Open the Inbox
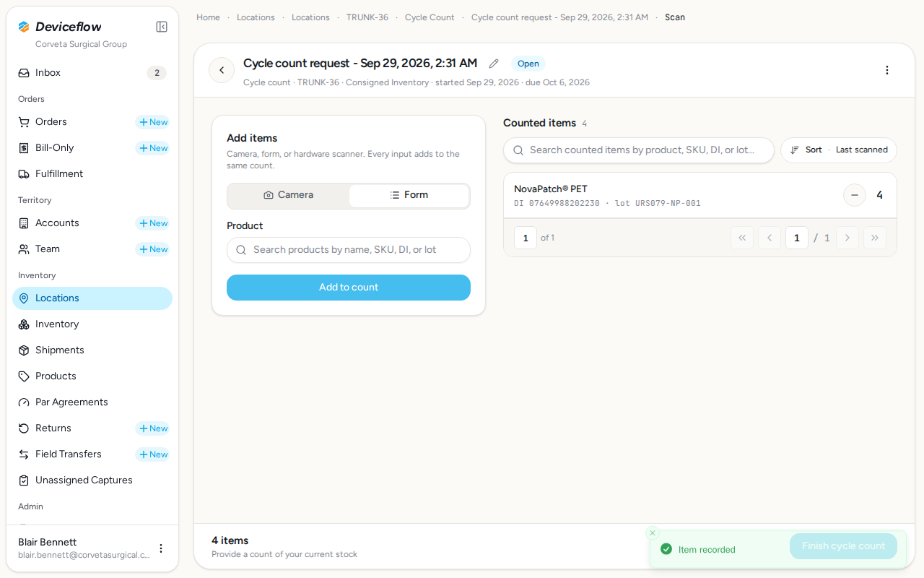The image size is (924, 578). point(92,73)
